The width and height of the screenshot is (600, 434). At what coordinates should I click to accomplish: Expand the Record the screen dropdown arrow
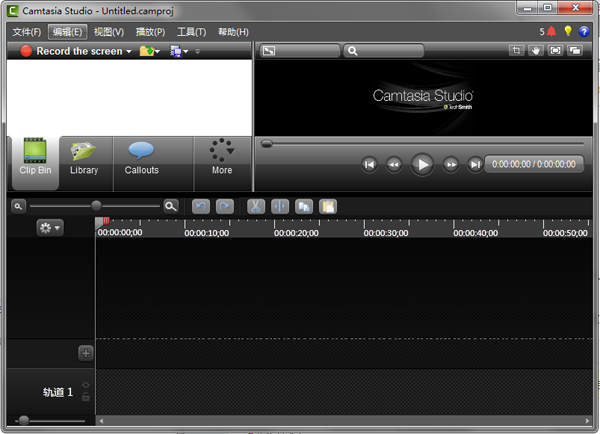[x=129, y=51]
